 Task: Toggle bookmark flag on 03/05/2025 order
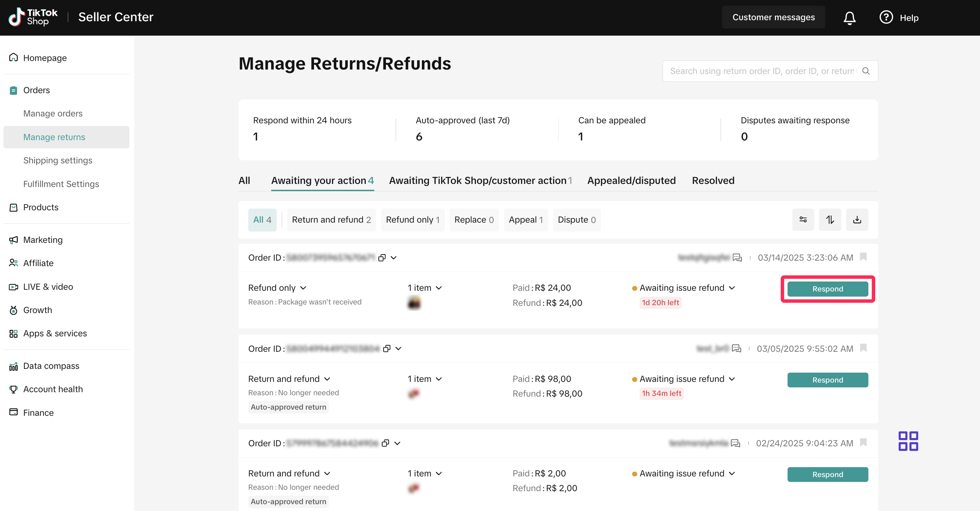[863, 348]
